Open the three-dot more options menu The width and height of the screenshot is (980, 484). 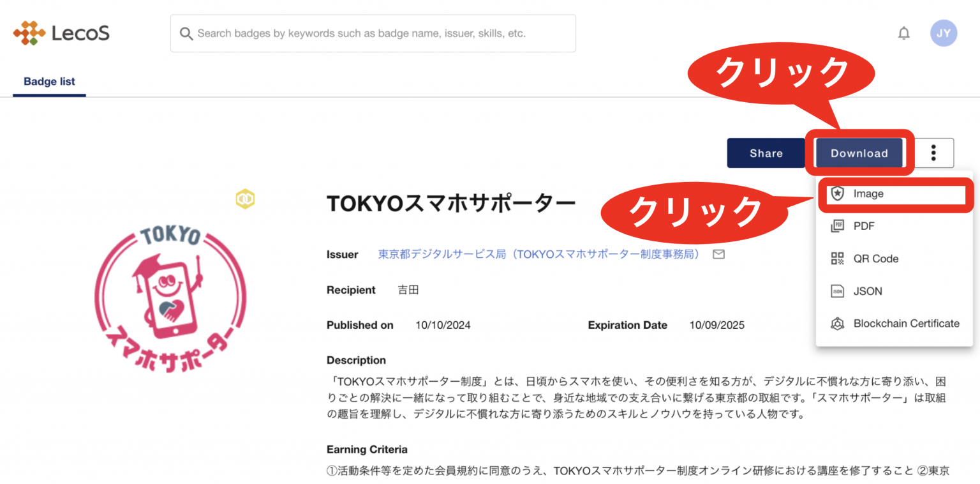(933, 153)
